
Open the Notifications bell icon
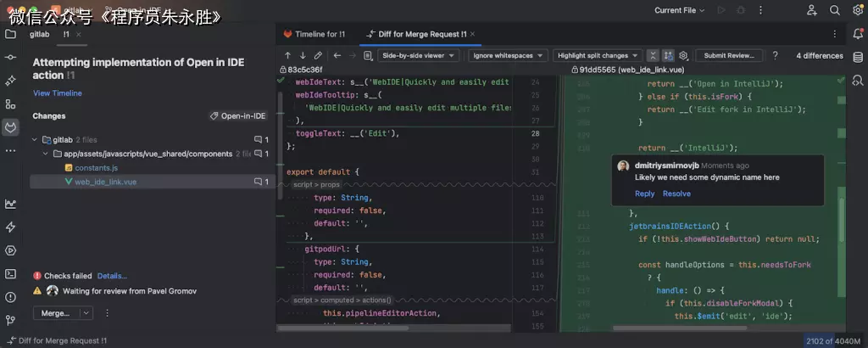pyautogui.click(x=858, y=34)
